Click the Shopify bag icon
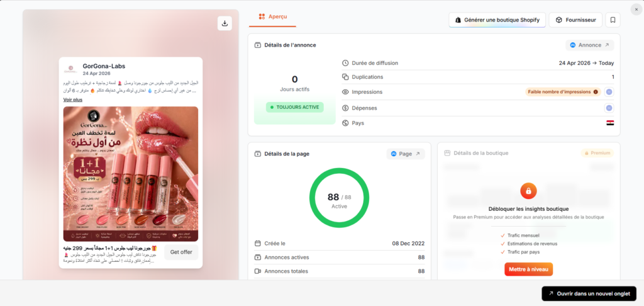 (x=457, y=20)
